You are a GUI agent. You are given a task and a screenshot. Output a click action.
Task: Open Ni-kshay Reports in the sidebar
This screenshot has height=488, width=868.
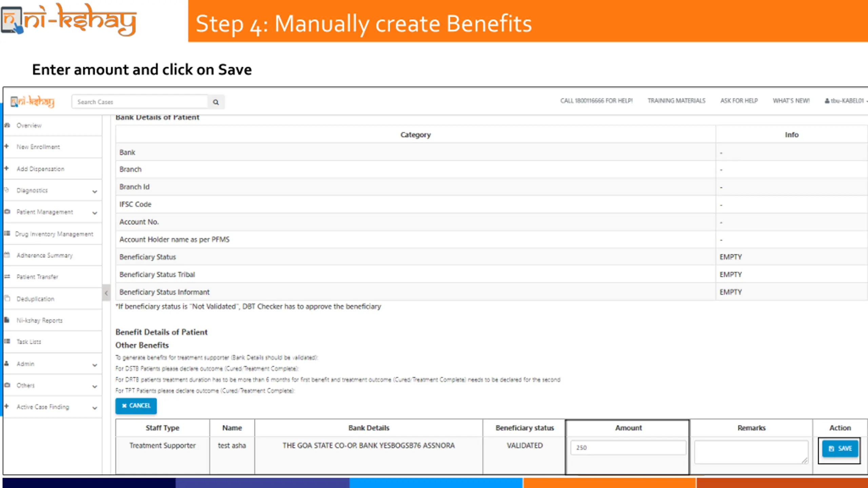(x=40, y=320)
